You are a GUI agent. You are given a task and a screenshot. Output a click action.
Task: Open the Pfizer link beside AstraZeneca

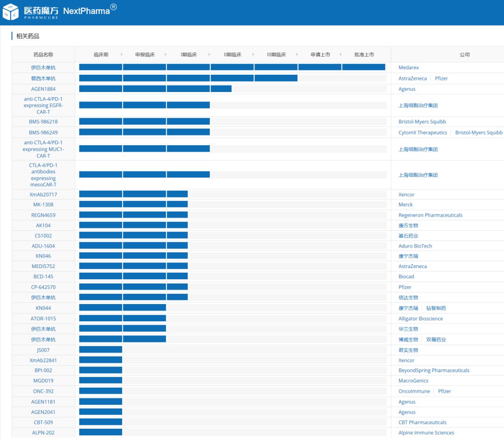pyautogui.click(x=441, y=78)
